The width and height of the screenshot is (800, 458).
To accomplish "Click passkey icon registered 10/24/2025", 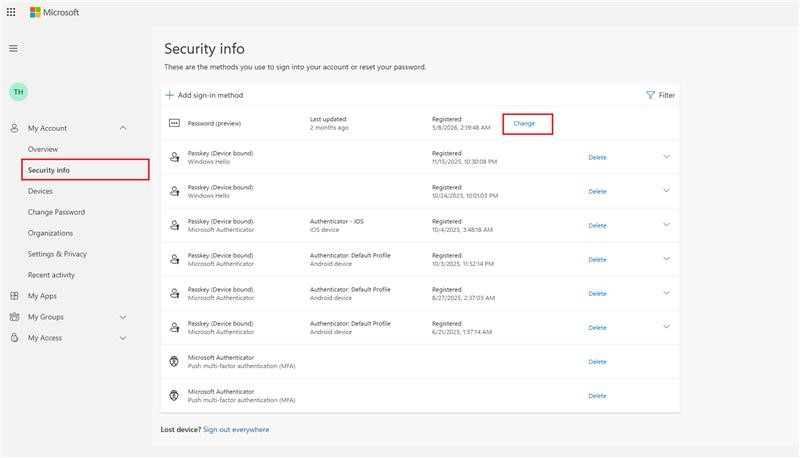I will pos(174,191).
